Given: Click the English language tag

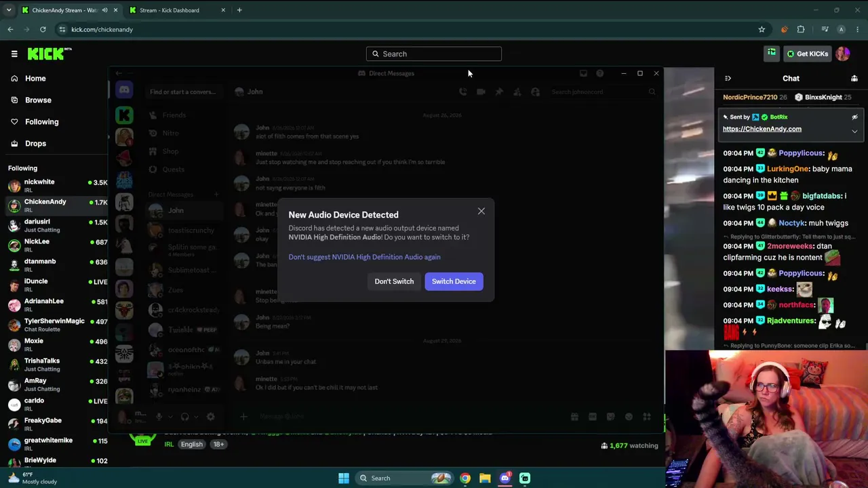Looking at the screenshot, I should pos(192,445).
